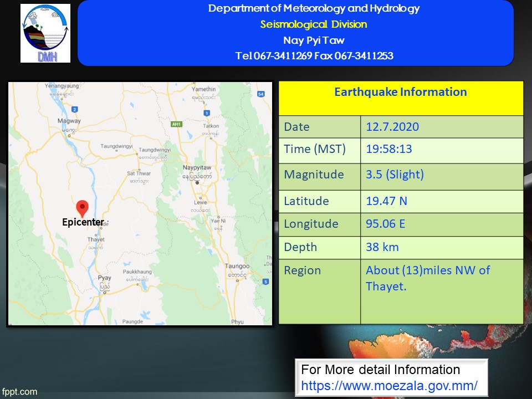Click the Magway city label on map

click(69, 121)
